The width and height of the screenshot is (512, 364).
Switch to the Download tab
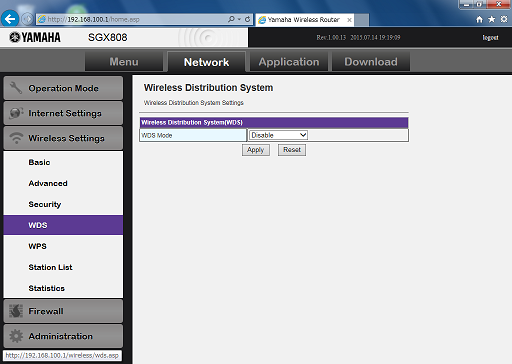pyautogui.click(x=371, y=62)
